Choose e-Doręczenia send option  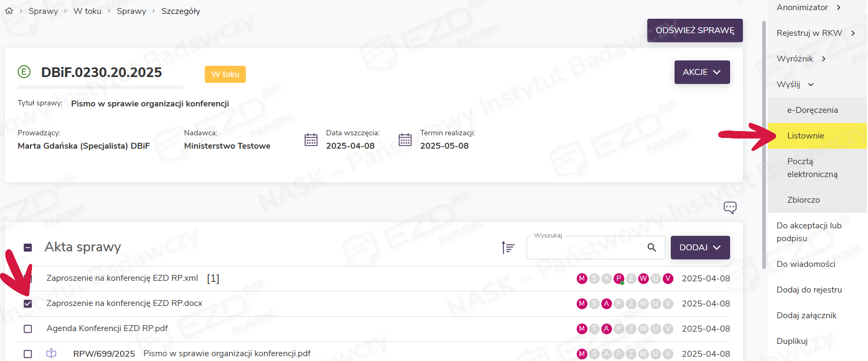[x=812, y=110]
